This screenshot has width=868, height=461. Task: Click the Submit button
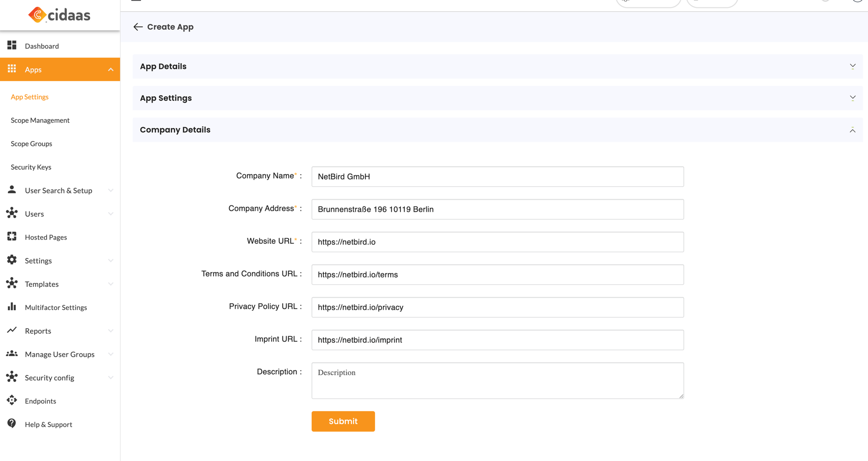[343, 421]
